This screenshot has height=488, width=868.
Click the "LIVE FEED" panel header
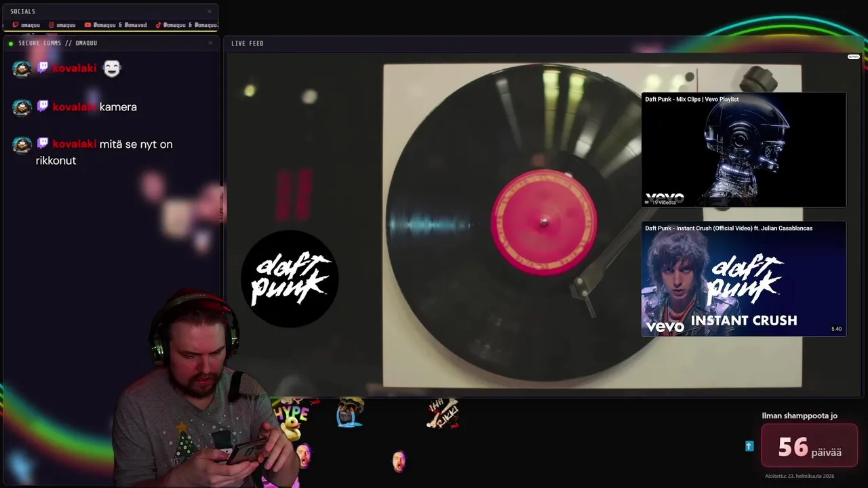coord(248,43)
